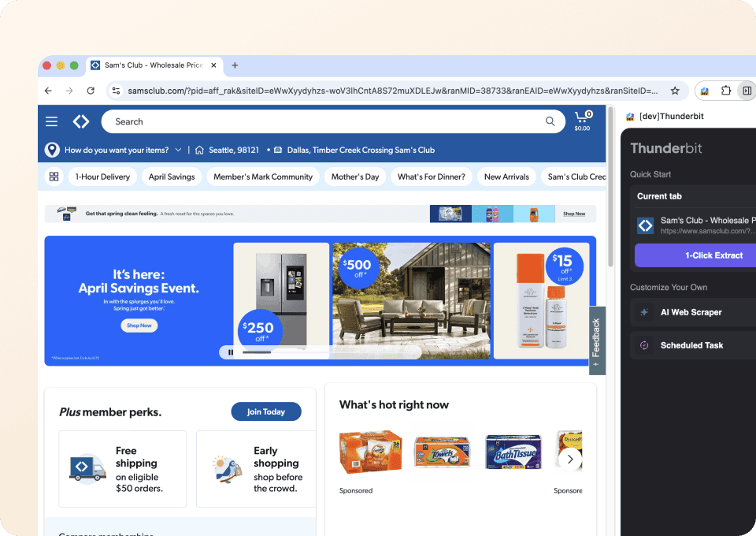The height and width of the screenshot is (536, 756).
Task: Click the Sam's Club diamond logo
Action: point(81,121)
